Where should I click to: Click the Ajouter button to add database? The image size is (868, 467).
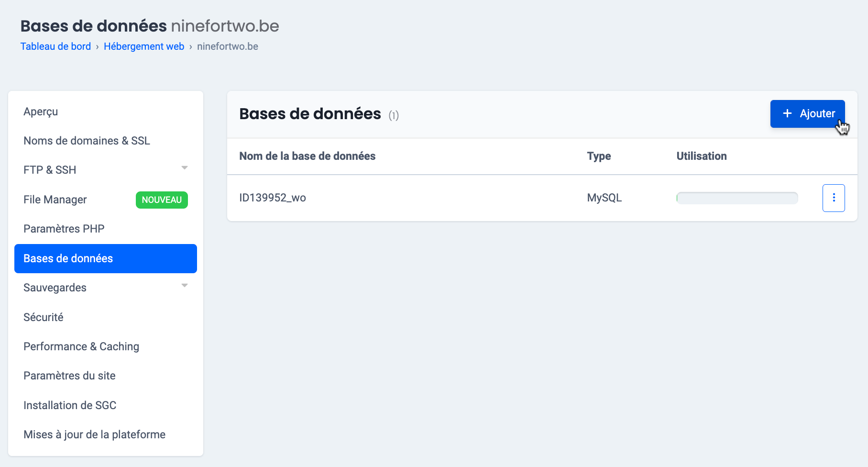[807, 113]
